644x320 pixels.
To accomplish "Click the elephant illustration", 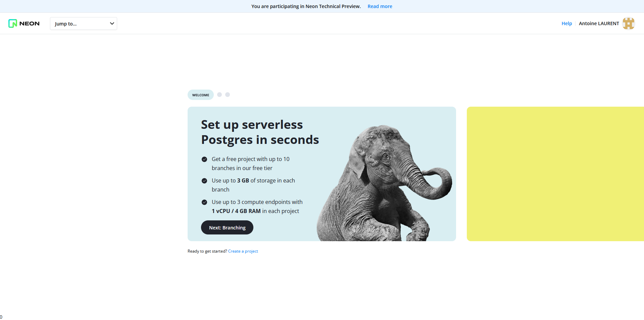I will pyautogui.click(x=384, y=183).
